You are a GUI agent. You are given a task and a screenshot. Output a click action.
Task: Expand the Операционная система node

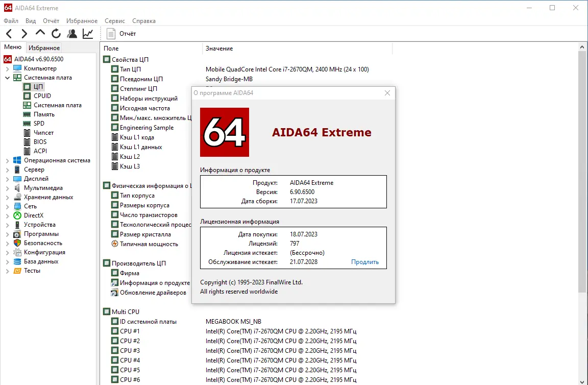coord(7,161)
